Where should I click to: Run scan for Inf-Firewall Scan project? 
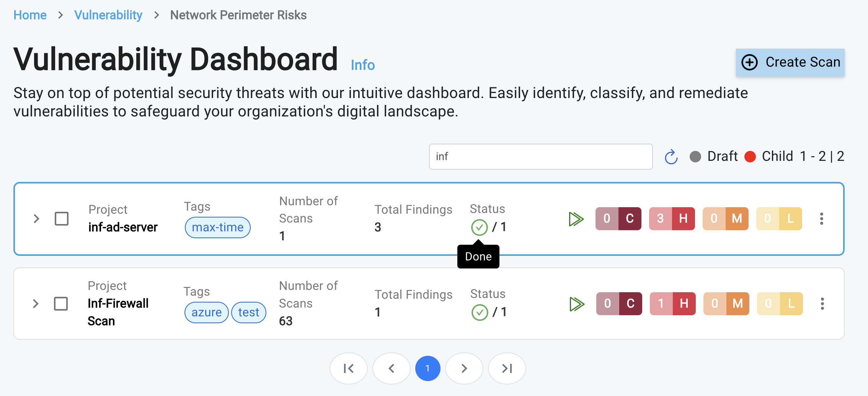pos(577,304)
